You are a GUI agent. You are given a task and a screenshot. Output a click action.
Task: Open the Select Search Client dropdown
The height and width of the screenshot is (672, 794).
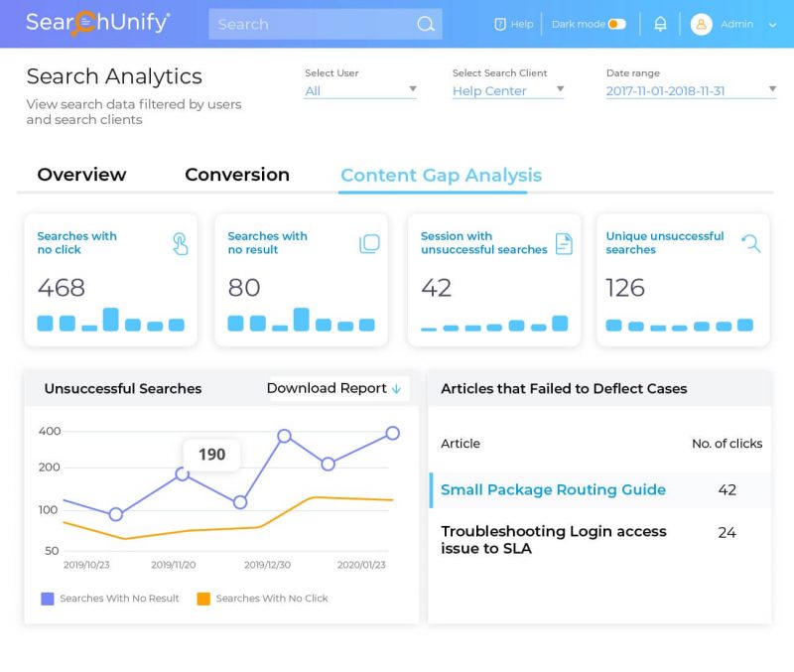click(x=508, y=90)
